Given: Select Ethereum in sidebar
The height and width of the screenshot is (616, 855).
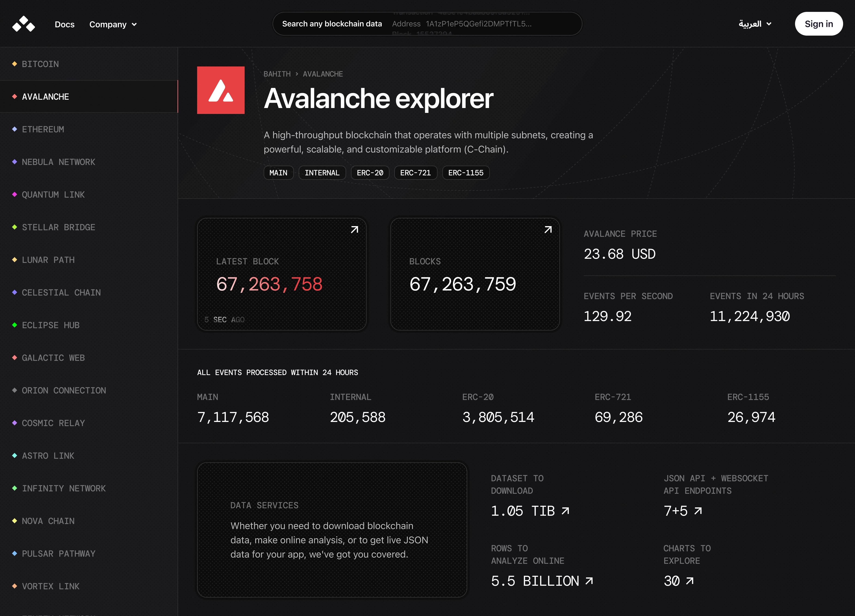Looking at the screenshot, I should pyautogui.click(x=43, y=129).
